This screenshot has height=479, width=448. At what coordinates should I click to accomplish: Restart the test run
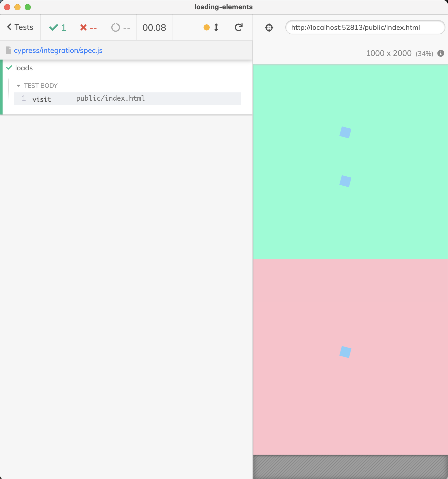coord(238,27)
